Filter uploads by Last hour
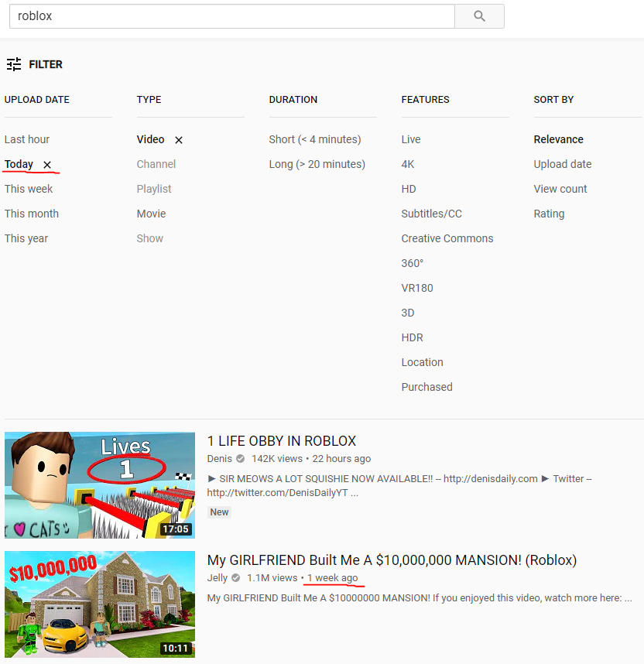 pyautogui.click(x=27, y=139)
